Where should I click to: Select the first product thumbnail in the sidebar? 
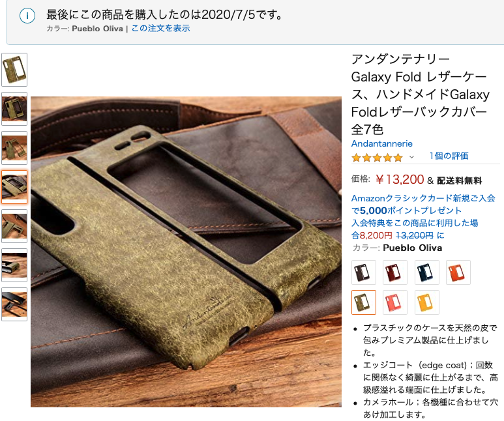pyautogui.click(x=14, y=70)
